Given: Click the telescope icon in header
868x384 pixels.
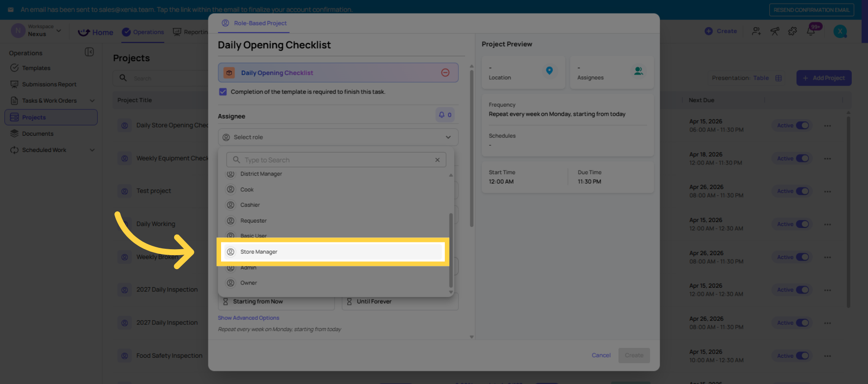Looking at the screenshot, I should point(775,31).
